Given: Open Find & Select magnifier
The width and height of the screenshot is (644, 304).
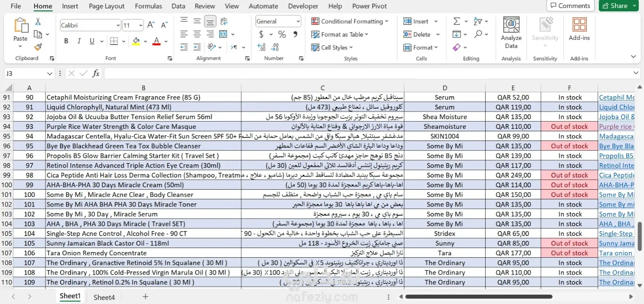Looking at the screenshot, I should click(478, 34).
